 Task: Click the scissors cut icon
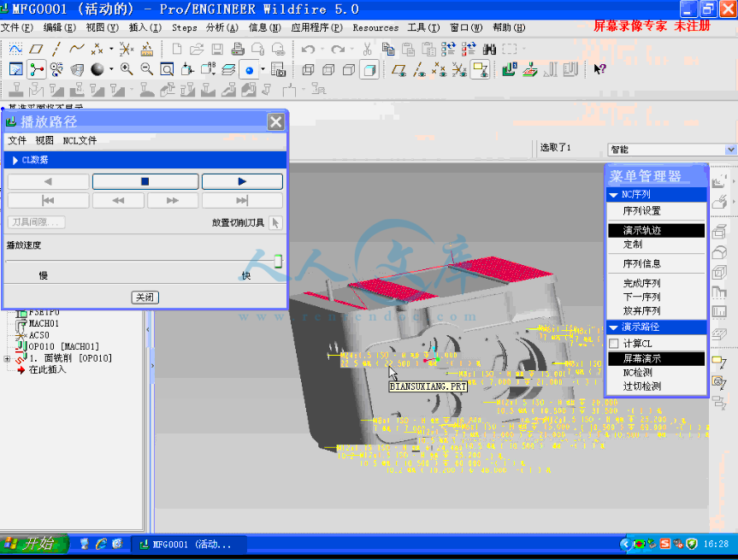click(367, 49)
